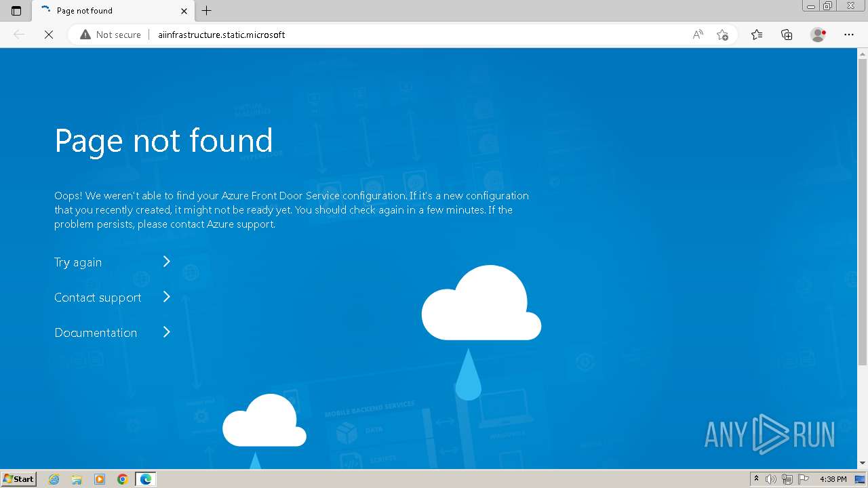Screen dimensions: 868x488
Task: Click the Page not found heading
Action: (163, 140)
